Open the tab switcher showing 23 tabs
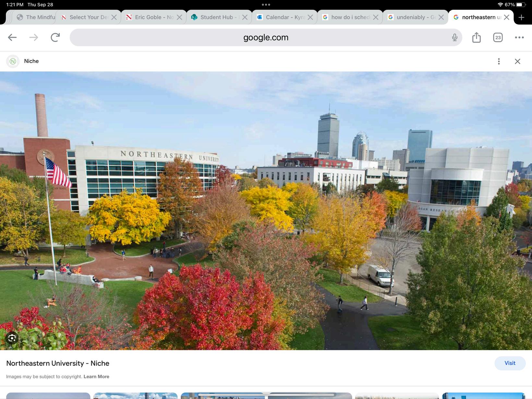This screenshot has height=399, width=532. [x=498, y=37]
